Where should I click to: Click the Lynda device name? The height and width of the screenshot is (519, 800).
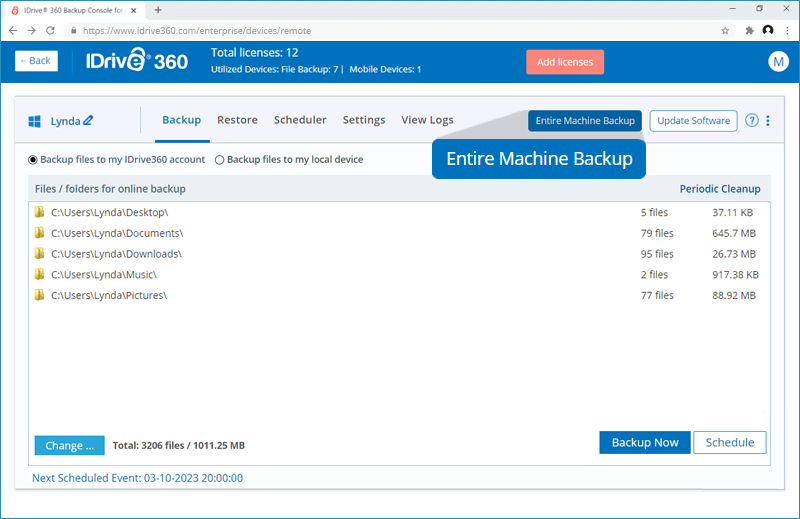click(65, 121)
